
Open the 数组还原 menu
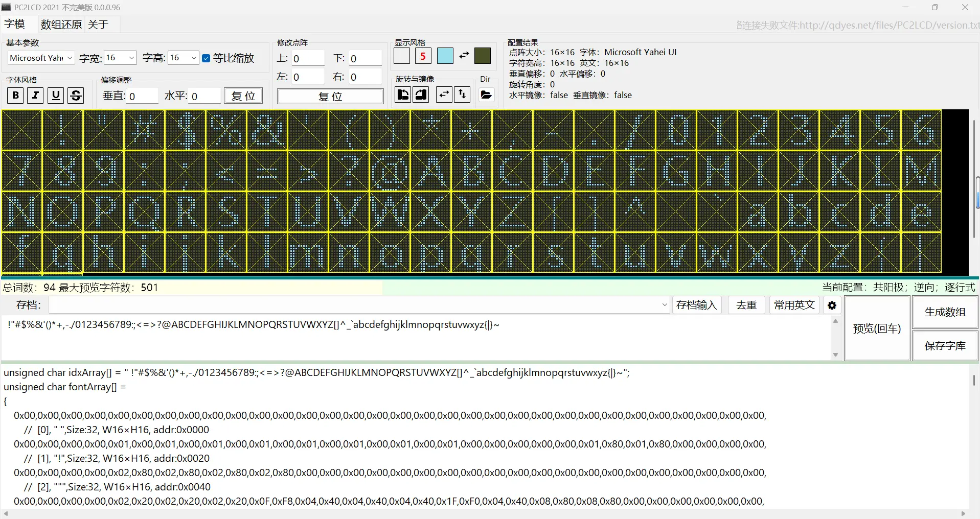(x=61, y=25)
